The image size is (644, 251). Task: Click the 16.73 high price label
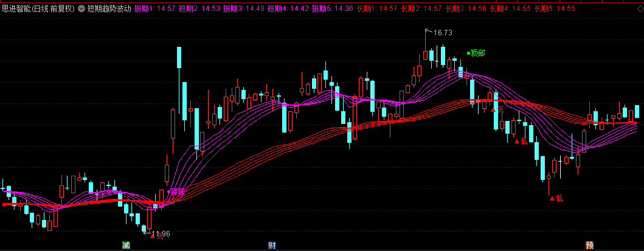pos(443,33)
